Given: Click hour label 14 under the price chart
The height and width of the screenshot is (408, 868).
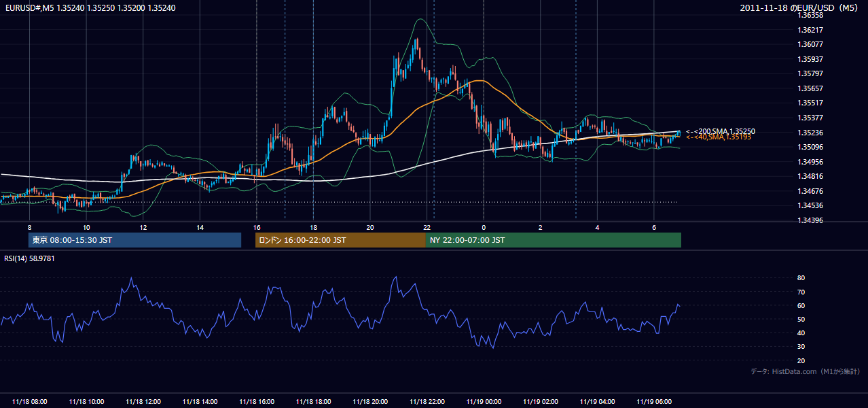Looking at the screenshot, I should click(200, 227).
